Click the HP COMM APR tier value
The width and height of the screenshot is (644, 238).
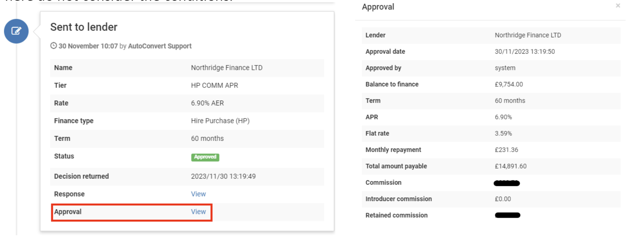click(x=215, y=85)
